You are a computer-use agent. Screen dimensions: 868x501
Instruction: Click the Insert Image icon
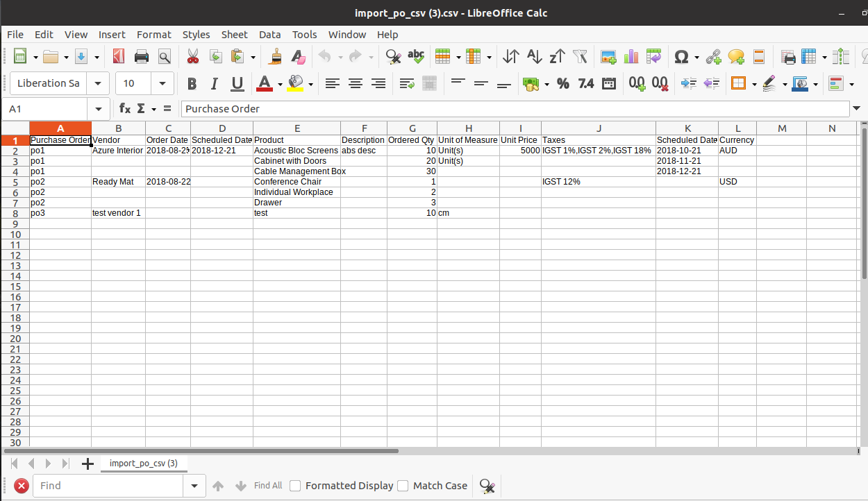point(609,56)
